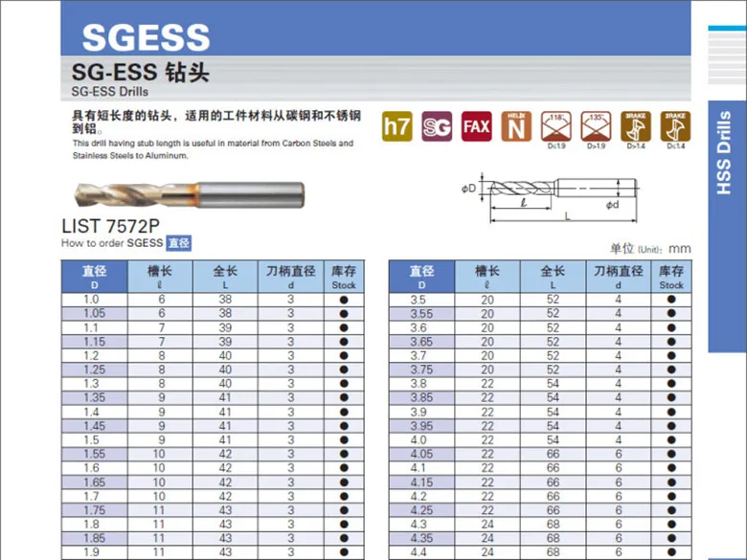Click the How to order SGESS text
Viewport: 747px width, 560px height.
112,243
